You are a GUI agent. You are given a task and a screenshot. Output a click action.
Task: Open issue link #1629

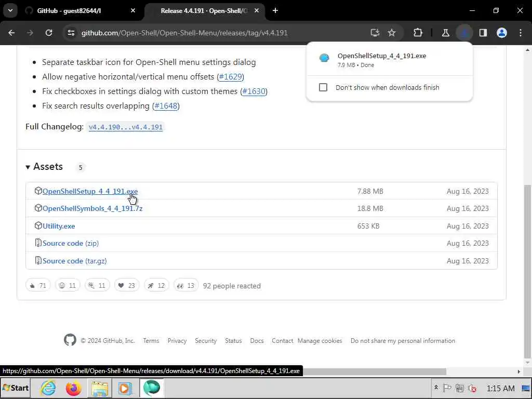(x=230, y=77)
